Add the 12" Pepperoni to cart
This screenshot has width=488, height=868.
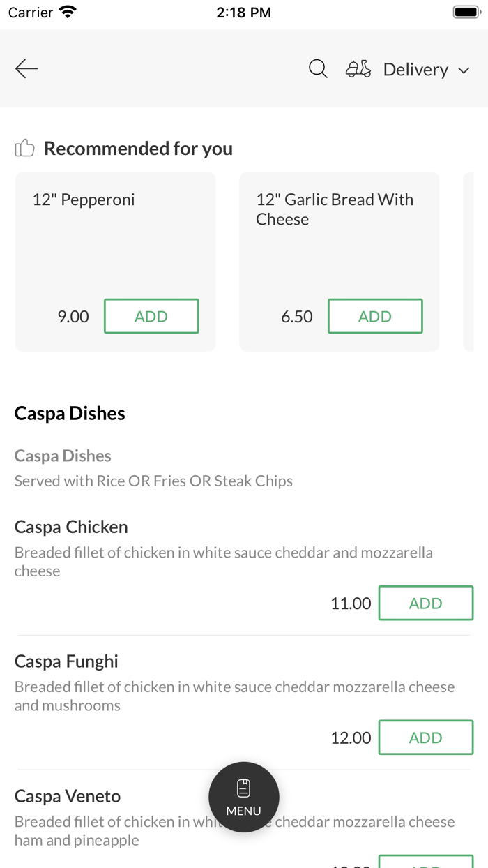pyautogui.click(x=151, y=315)
